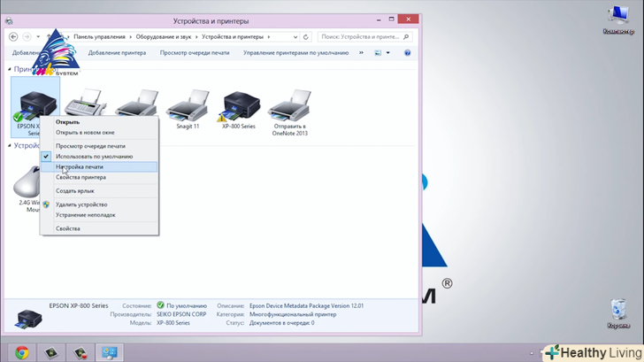Choose Удалить устройство in context menu
644x362 pixels.
pyautogui.click(x=98, y=204)
